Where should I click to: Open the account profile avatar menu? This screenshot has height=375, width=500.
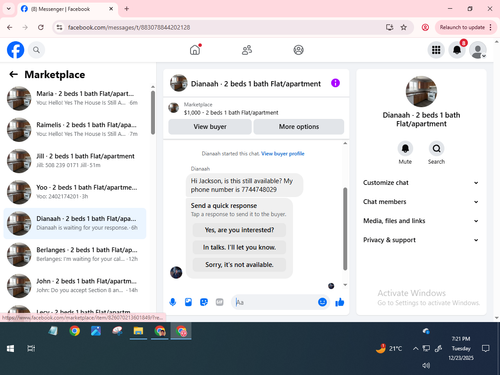478,50
